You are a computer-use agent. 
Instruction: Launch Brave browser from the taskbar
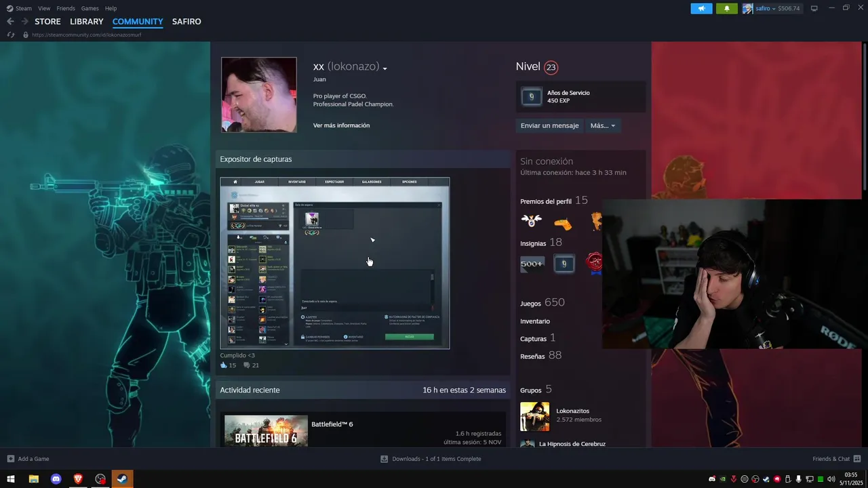(78, 479)
